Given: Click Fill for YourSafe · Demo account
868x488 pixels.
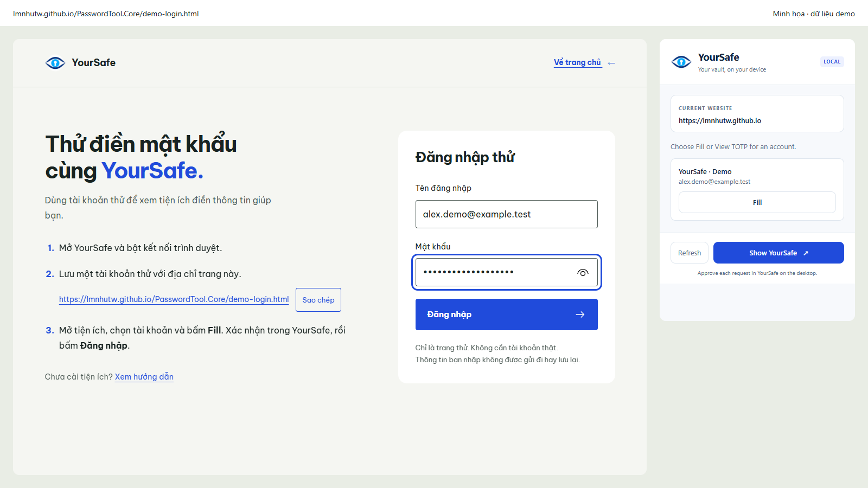Looking at the screenshot, I should (x=757, y=202).
